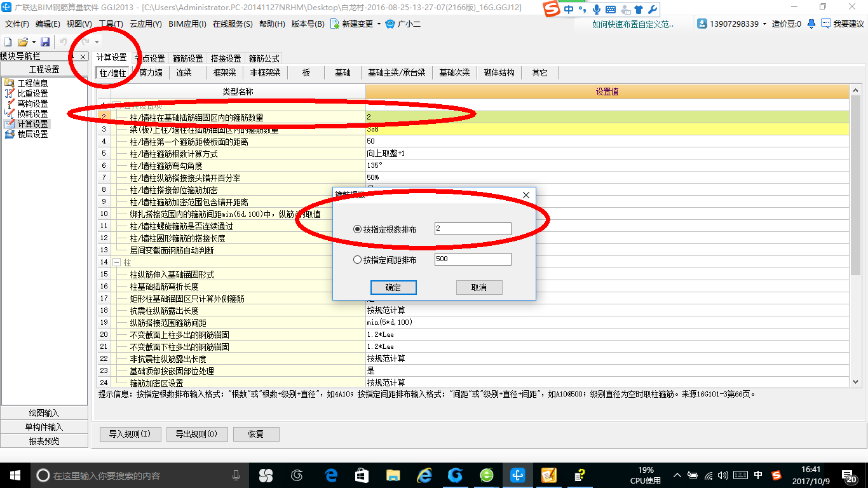Click the 我要建议 chat bubble icon

point(826,24)
